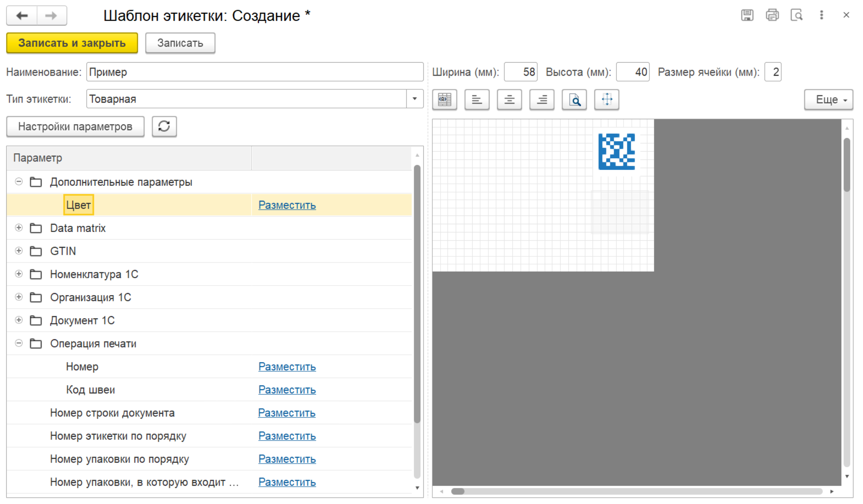
Task: Center align text in label editor
Action: (509, 100)
